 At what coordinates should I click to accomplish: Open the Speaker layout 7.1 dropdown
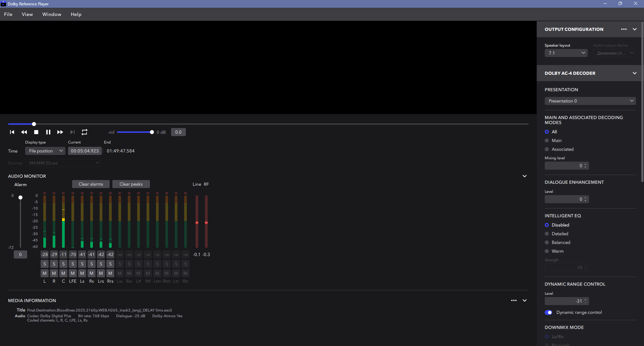[566, 53]
